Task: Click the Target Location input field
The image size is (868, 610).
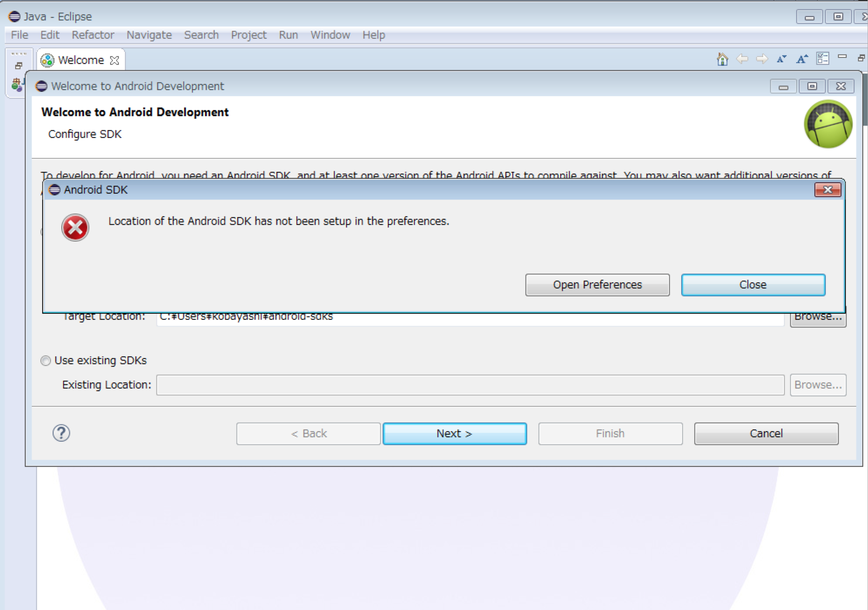Action: point(470,319)
